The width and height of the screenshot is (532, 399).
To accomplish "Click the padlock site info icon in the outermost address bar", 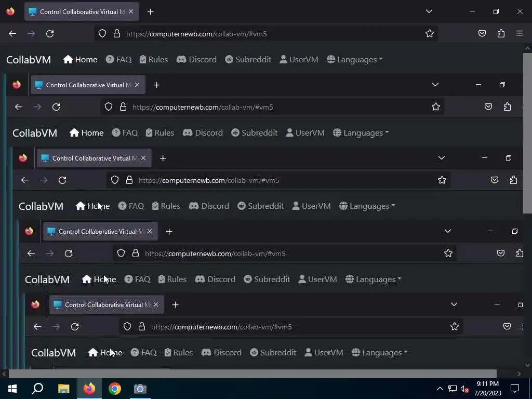I will (117, 34).
